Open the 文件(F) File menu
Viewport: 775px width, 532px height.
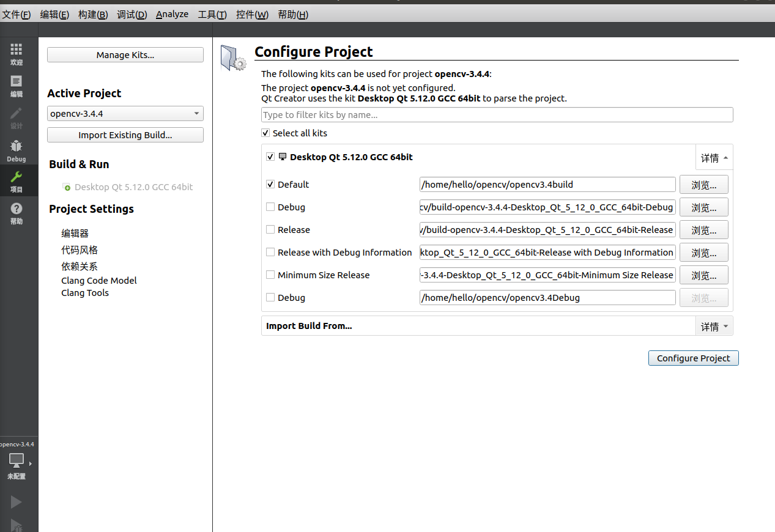click(x=17, y=14)
